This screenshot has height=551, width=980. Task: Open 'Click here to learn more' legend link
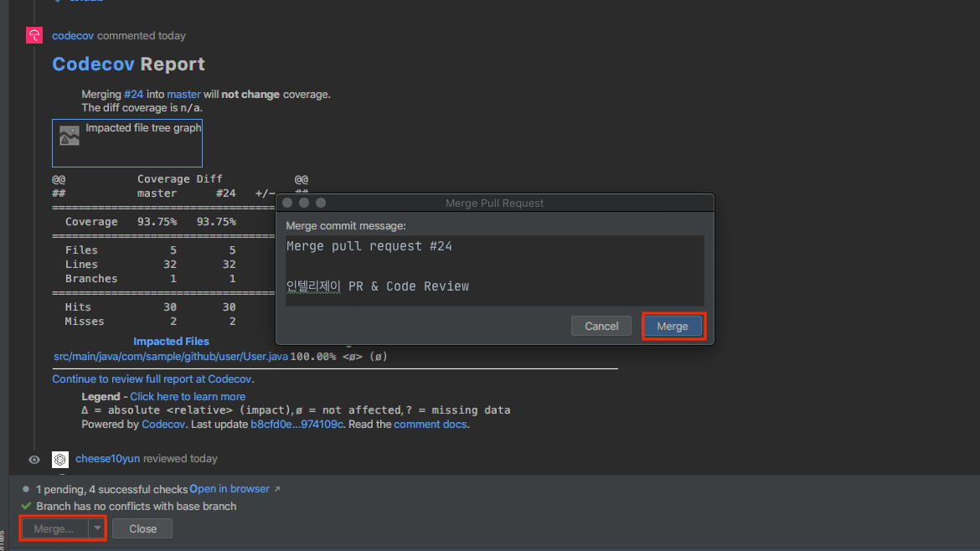[x=188, y=397]
